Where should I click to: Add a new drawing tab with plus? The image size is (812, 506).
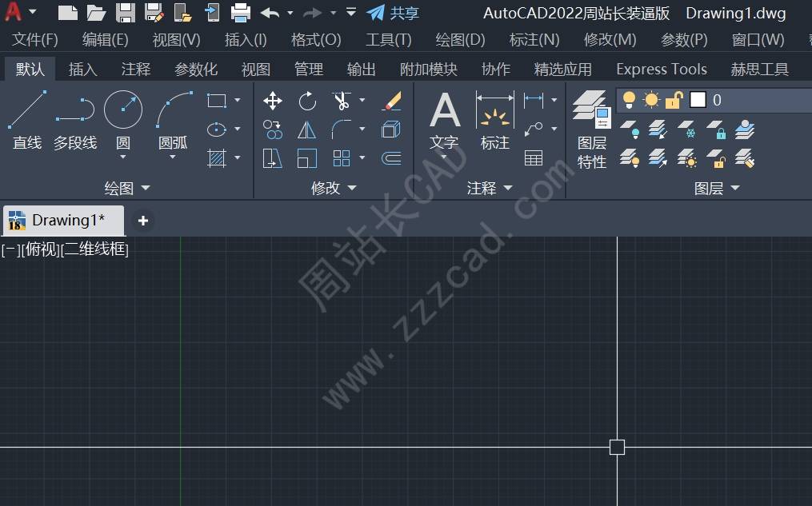click(x=143, y=221)
